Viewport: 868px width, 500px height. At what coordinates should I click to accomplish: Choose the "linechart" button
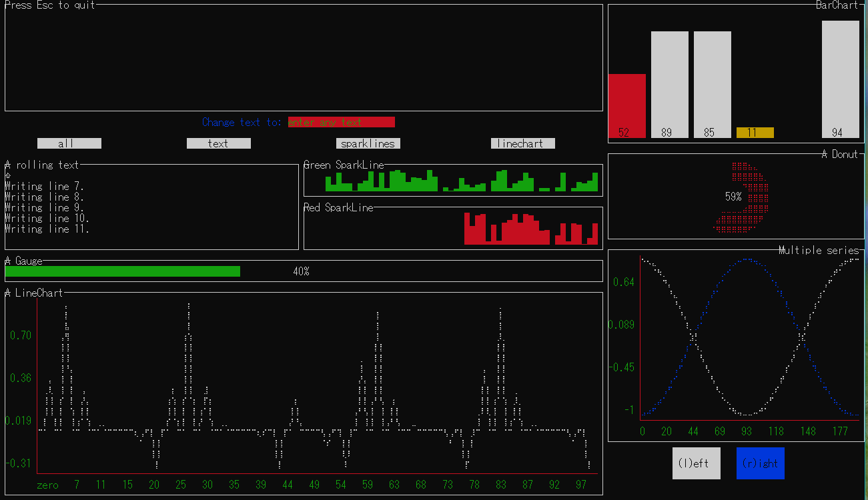tap(523, 143)
